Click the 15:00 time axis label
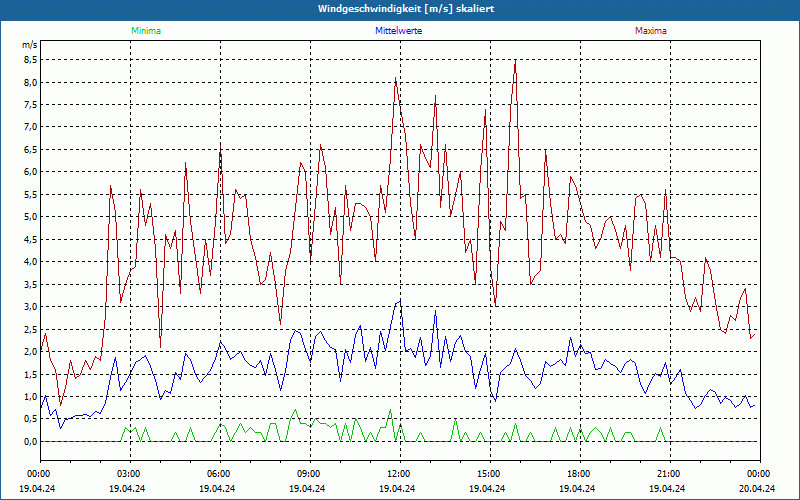The height and width of the screenshot is (500, 800). [x=488, y=474]
